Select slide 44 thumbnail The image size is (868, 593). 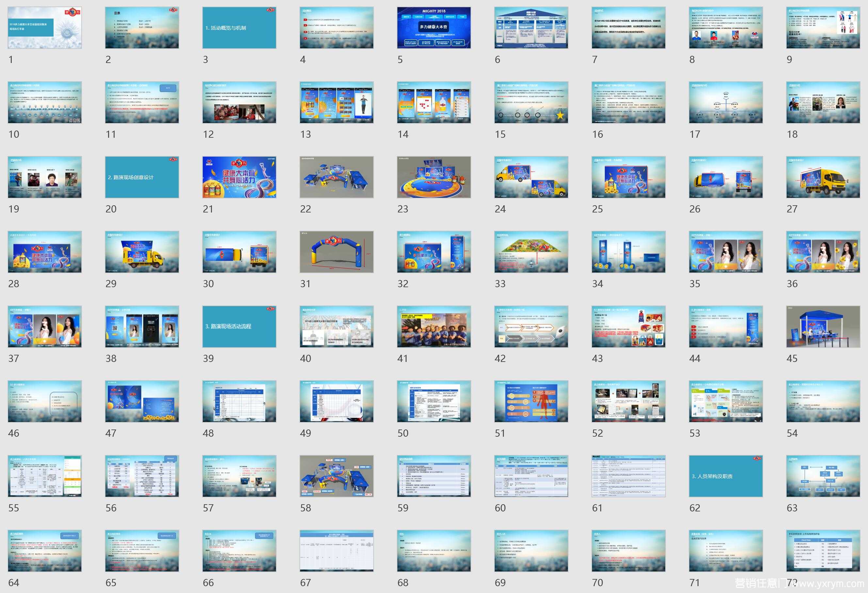point(726,327)
